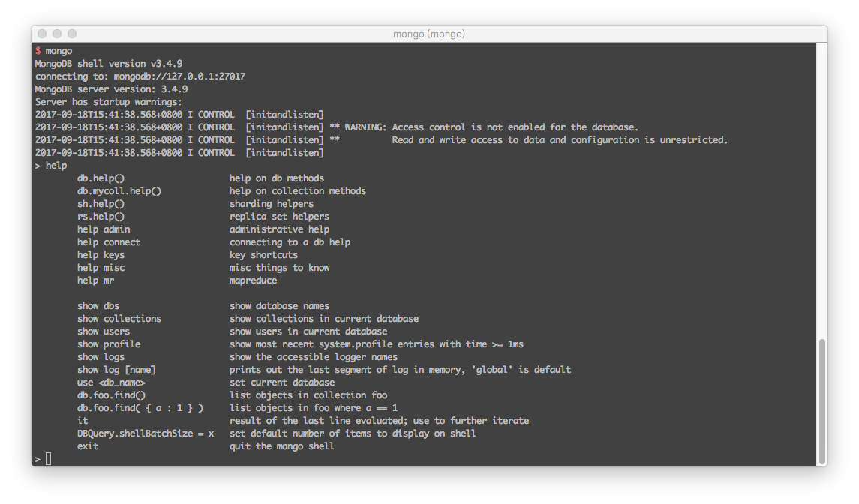Screen dimensions: 859x504
Task: Click 'show collections' command text
Action: [x=119, y=318]
